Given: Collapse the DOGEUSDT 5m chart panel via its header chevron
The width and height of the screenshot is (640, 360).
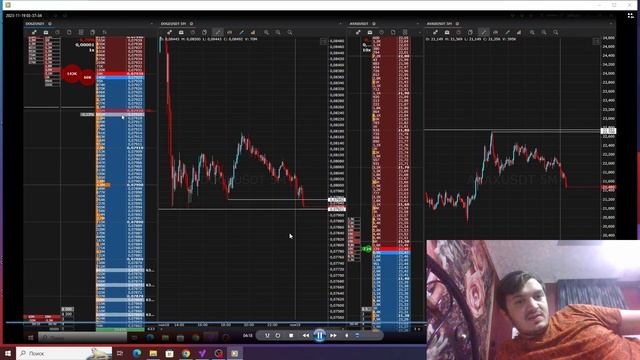Looking at the screenshot, I should 340,24.
